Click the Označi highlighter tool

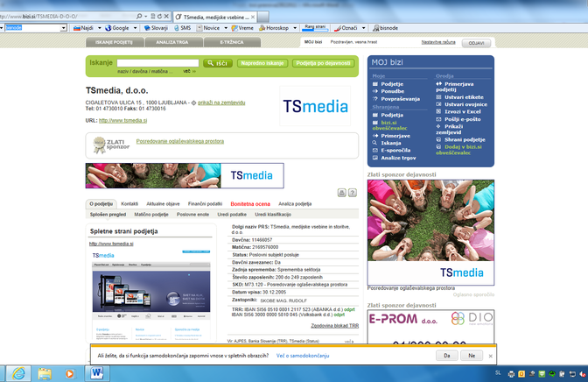click(x=346, y=28)
